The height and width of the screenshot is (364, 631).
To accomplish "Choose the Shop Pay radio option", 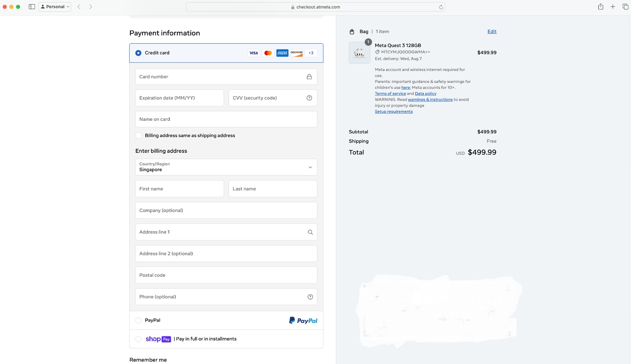I will (138, 339).
